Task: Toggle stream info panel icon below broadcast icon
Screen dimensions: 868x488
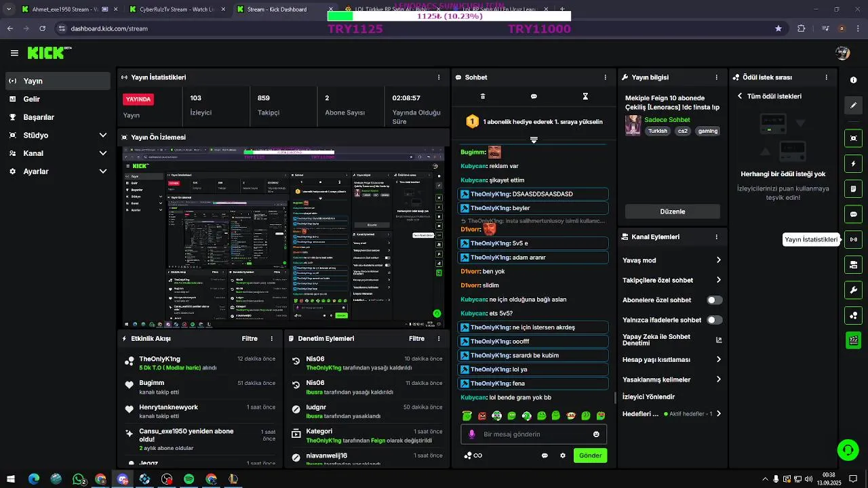Action: [853, 264]
